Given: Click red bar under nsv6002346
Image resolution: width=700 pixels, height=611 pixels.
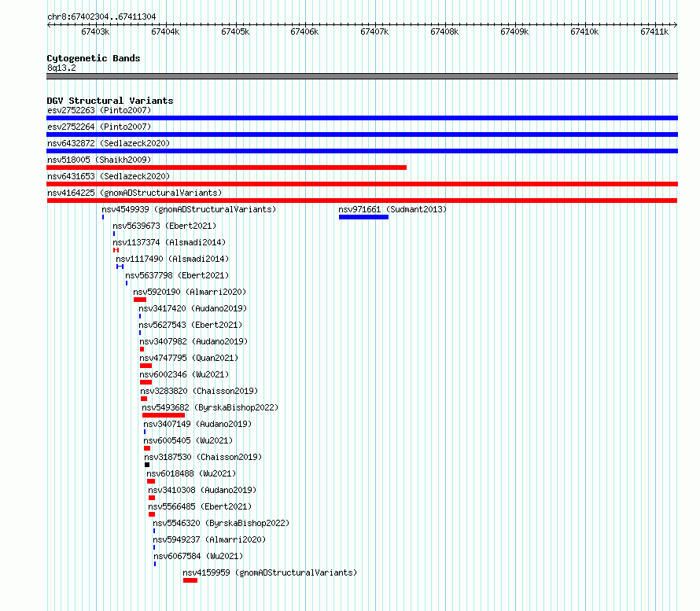Looking at the screenshot, I should coord(146,382).
